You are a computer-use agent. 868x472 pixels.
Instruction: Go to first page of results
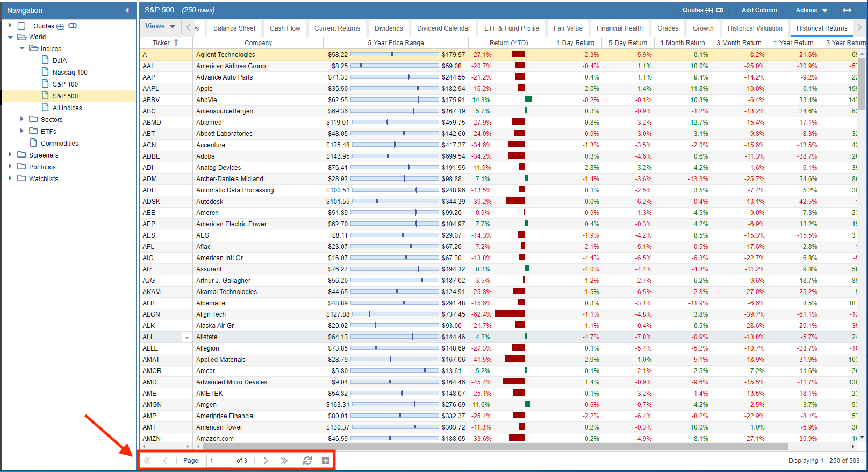pos(147,461)
